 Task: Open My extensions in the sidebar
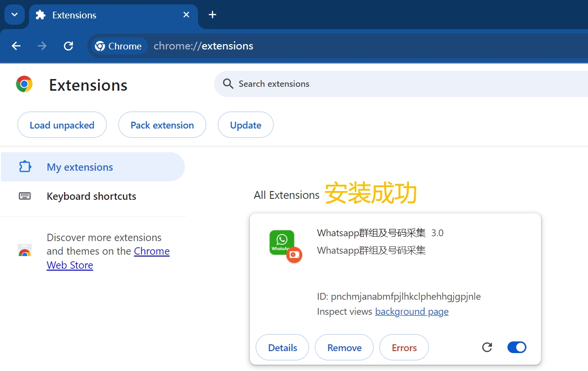click(x=93, y=167)
